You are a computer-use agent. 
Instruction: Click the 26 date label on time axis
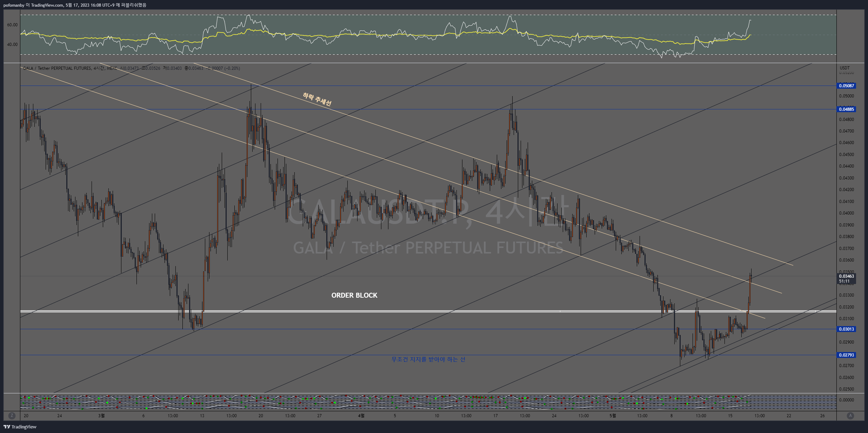pos(822,416)
